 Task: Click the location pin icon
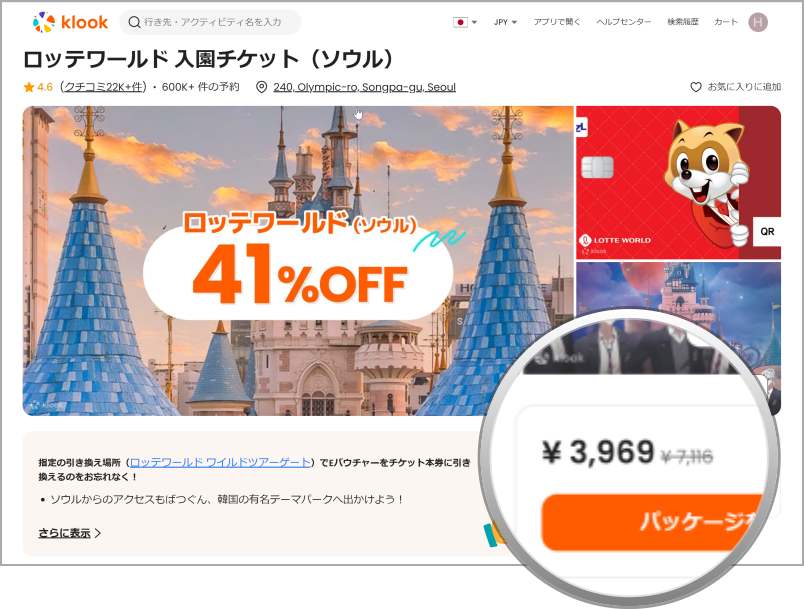(262, 87)
